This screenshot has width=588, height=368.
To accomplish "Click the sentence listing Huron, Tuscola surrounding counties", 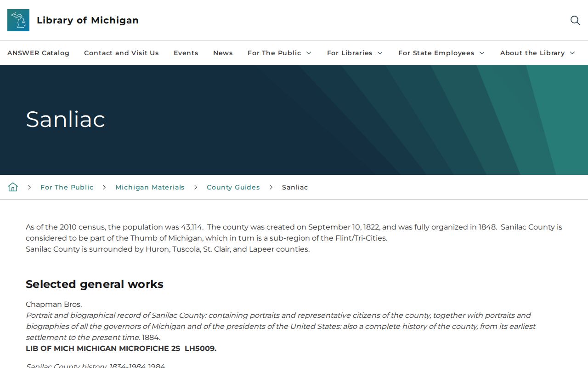I will (168, 249).
